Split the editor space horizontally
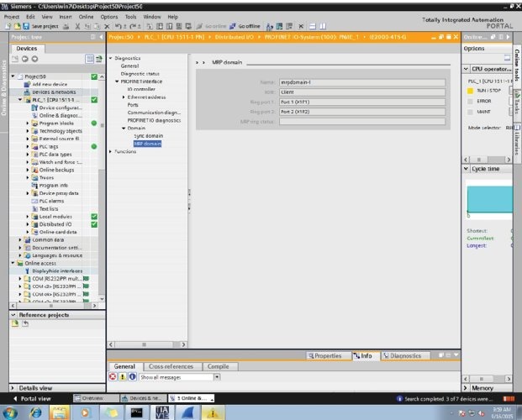Screen dimensions: 522x420 (x=313, y=26)
